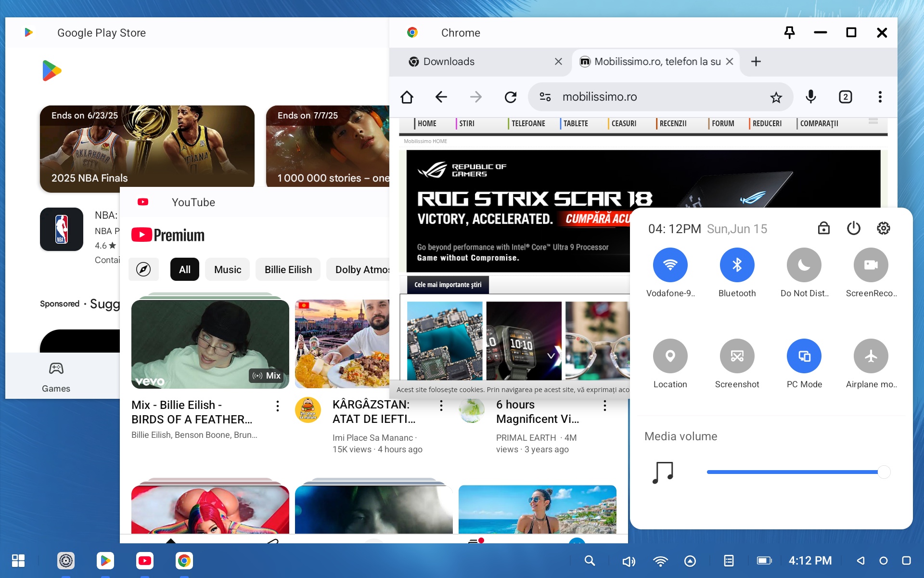Viewport: 924px width, 578px height.
Task: Click the taskbar volume speaker icon
Action: 628,561
